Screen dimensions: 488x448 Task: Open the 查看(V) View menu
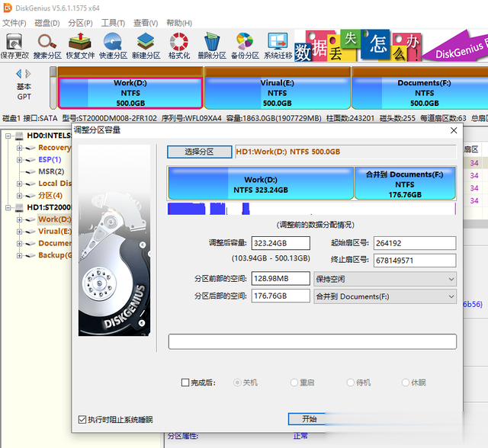(146, 23)
